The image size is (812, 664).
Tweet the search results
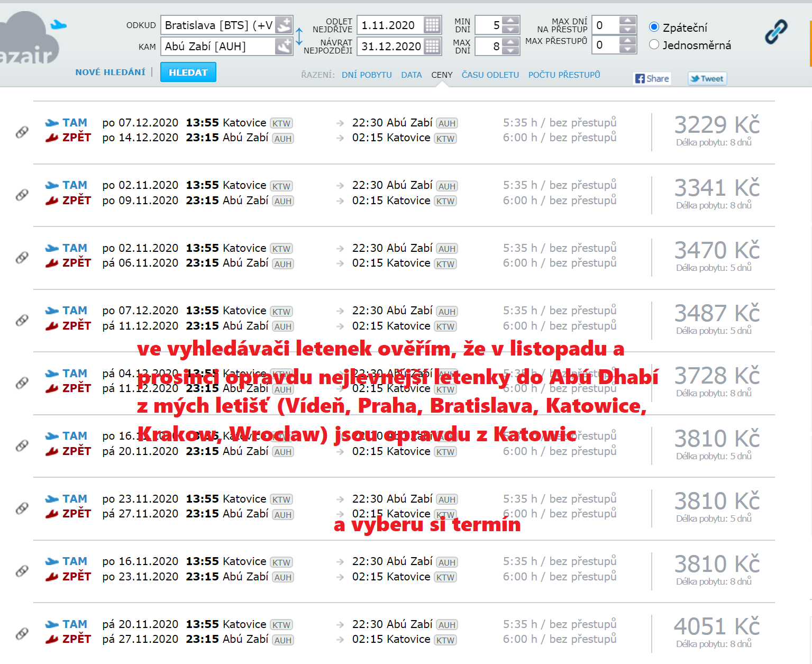(x=707, y=79)
